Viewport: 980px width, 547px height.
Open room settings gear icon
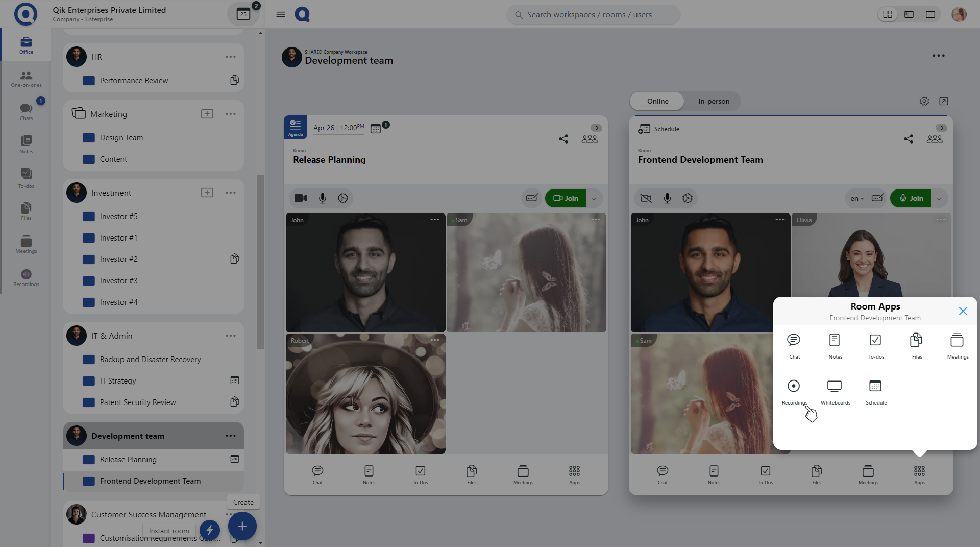point(924,101)
